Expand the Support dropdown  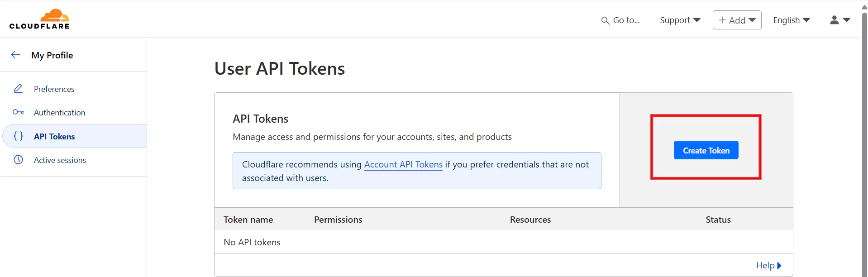point(680,20)
